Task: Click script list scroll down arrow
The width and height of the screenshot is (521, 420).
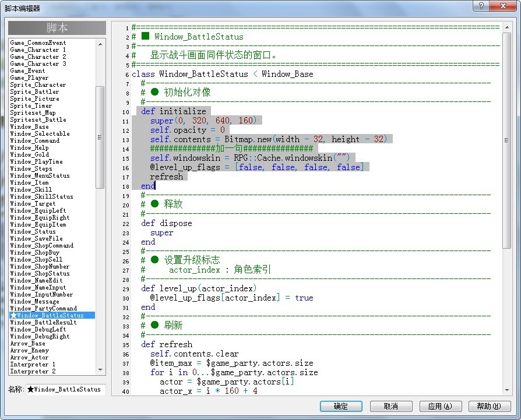Action: coord(100,370)
